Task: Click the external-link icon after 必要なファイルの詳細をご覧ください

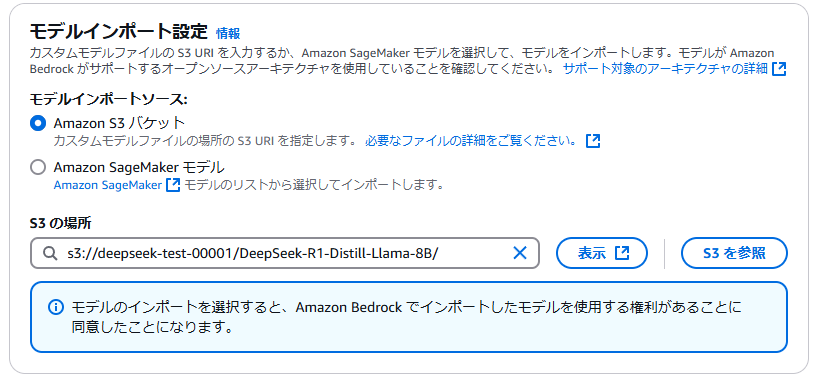Action: tap(593, 141)
